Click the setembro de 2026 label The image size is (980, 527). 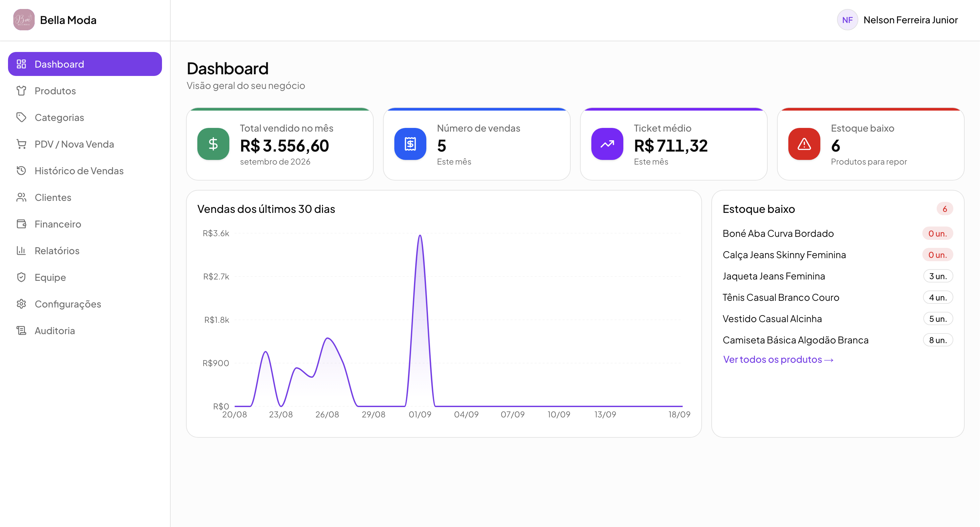(275, 162)
